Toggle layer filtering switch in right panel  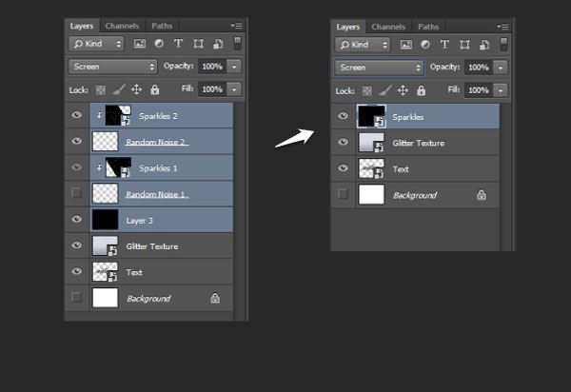pyautogui.click(x=503, y=44)
